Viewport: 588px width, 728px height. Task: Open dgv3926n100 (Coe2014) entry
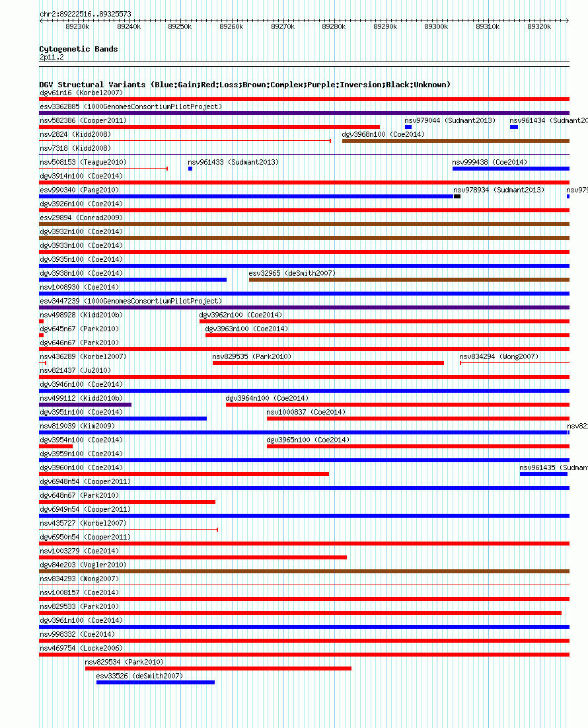click(x=82, y=204)
